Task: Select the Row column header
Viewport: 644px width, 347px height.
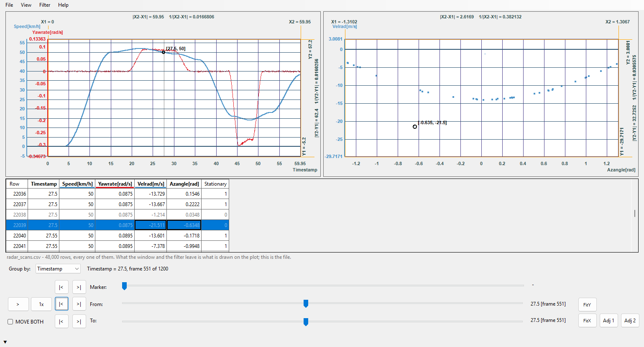Action: coord(17,184)
